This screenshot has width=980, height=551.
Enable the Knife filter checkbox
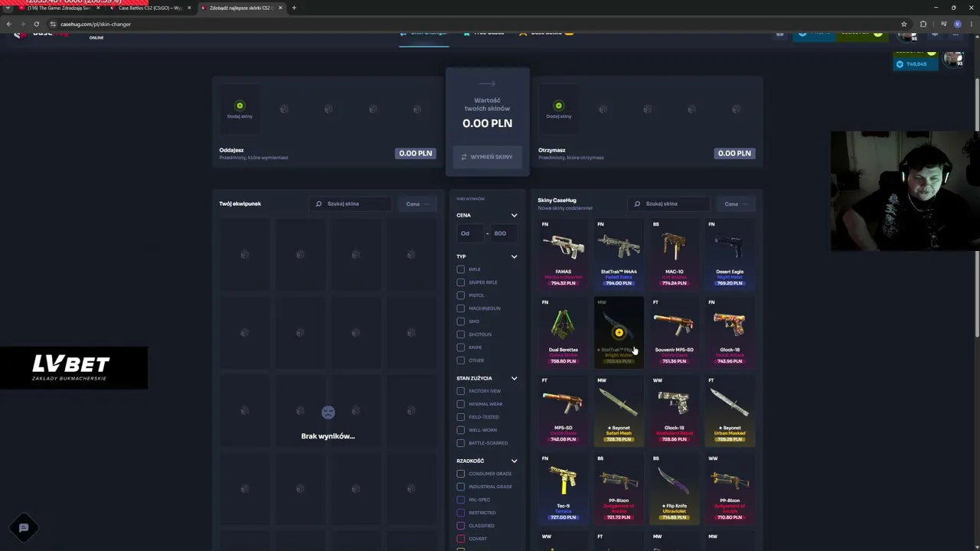click(460, 347)
